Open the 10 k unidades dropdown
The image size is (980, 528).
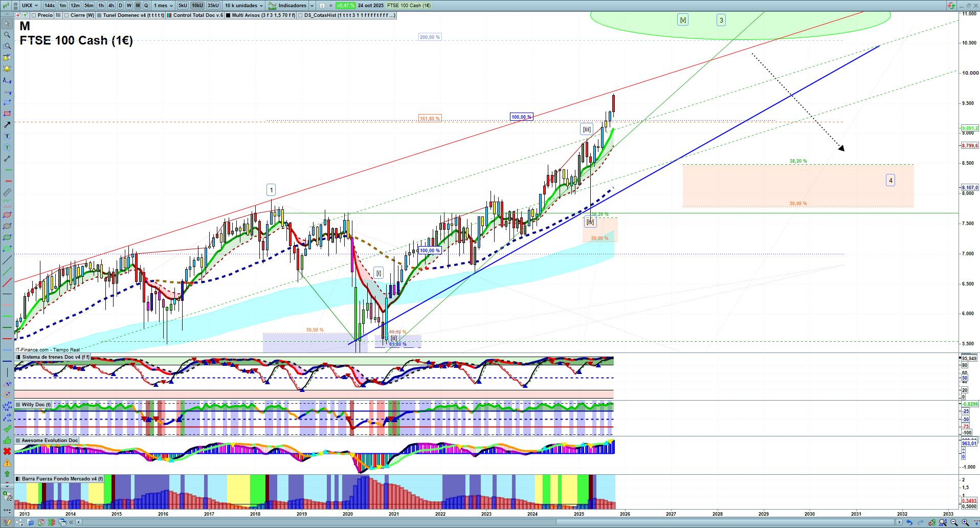tap(244, 6)
